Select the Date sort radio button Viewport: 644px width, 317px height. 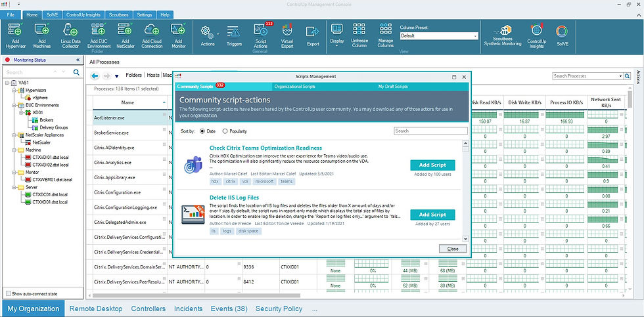point(202,131)
